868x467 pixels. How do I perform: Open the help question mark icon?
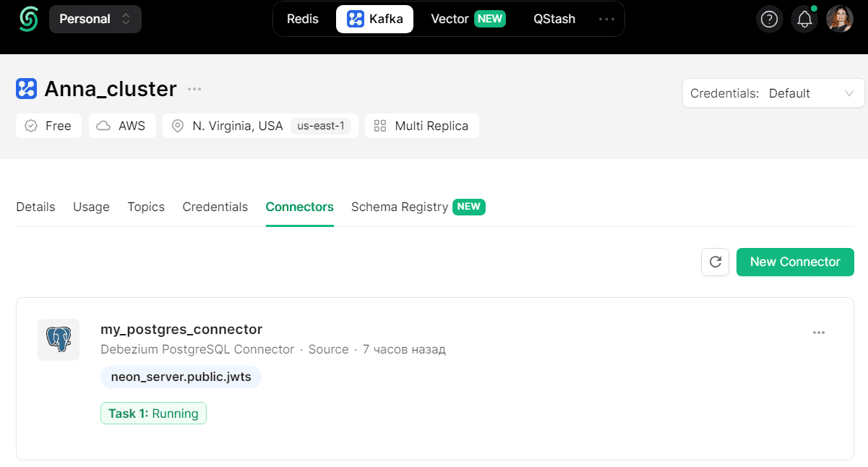point(770,20)
